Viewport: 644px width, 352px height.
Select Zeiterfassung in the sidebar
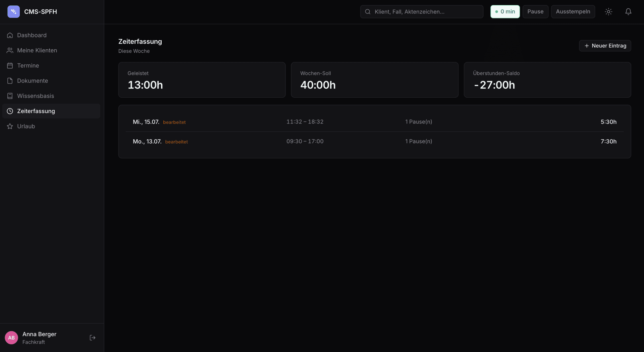coord(51,111)
